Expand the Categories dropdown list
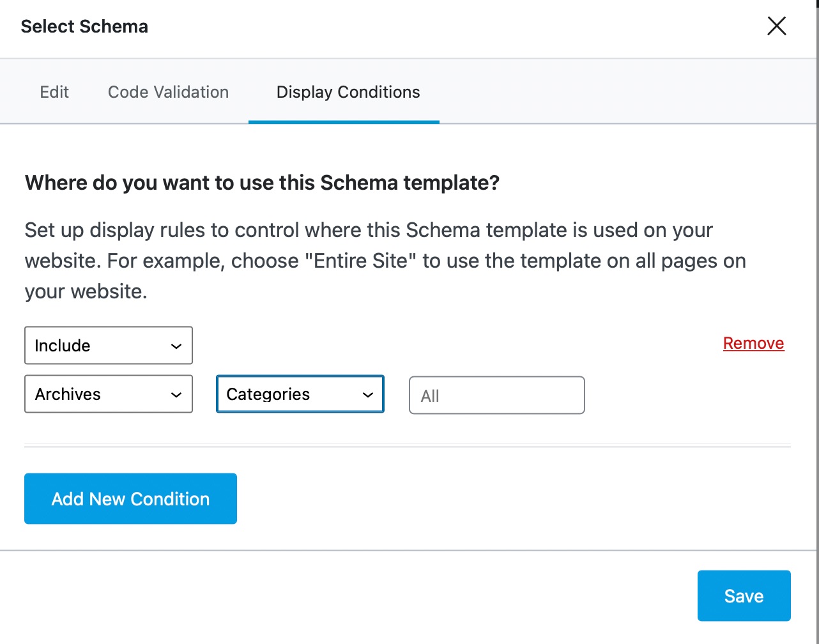819x644 pixels. [300, 394]
